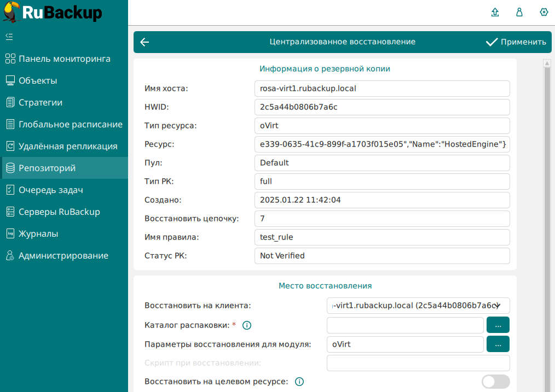Click the back arrow in the header

(144, 42)
